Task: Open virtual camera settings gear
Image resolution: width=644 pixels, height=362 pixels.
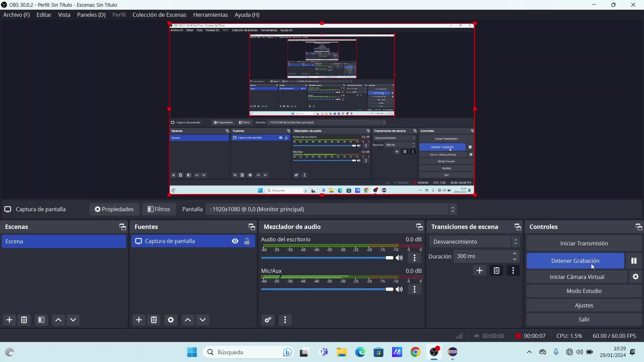Action: (636, 277)
